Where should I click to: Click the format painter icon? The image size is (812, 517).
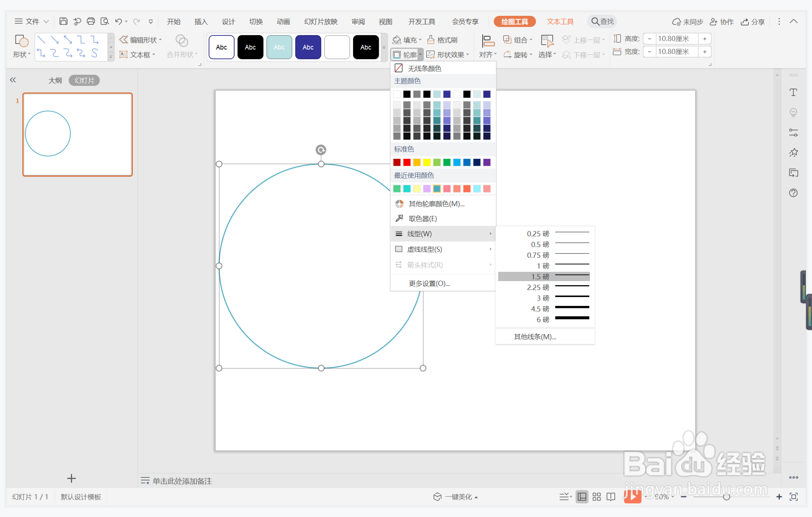[443, 40]
